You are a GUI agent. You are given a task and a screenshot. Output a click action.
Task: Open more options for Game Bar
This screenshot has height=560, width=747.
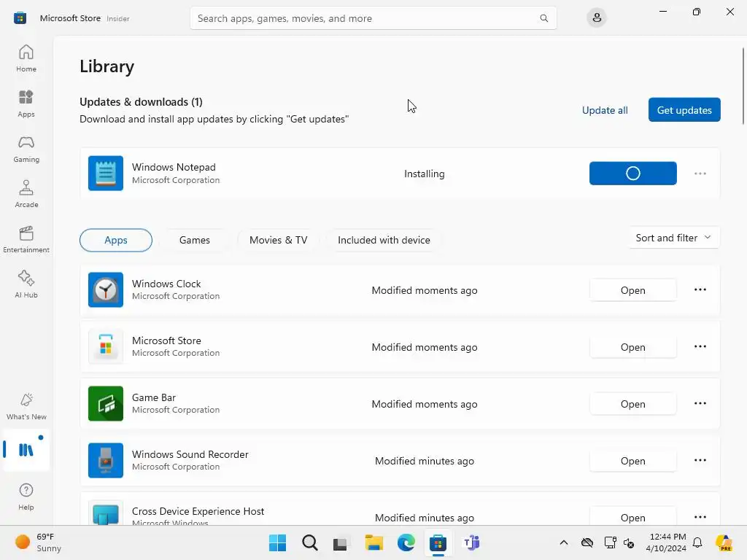(x=700, y=403)
